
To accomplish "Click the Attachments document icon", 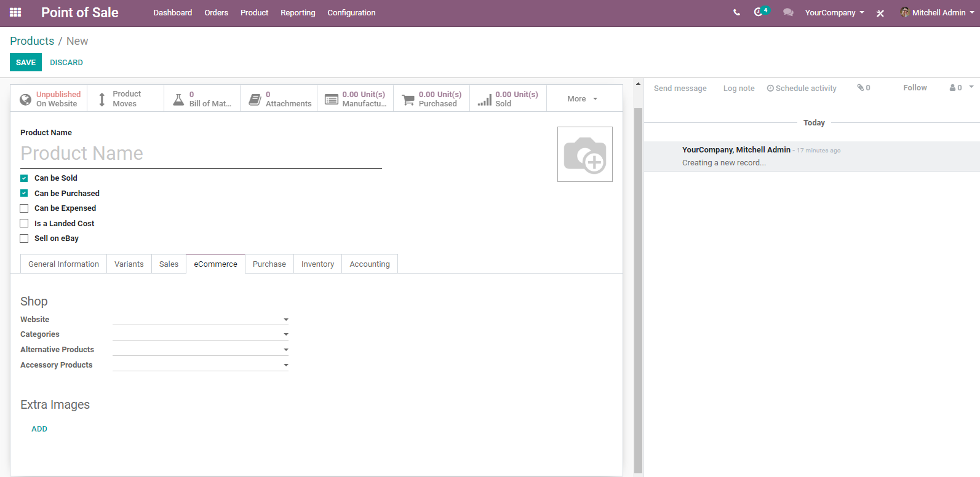I will (x=255, y=99).
